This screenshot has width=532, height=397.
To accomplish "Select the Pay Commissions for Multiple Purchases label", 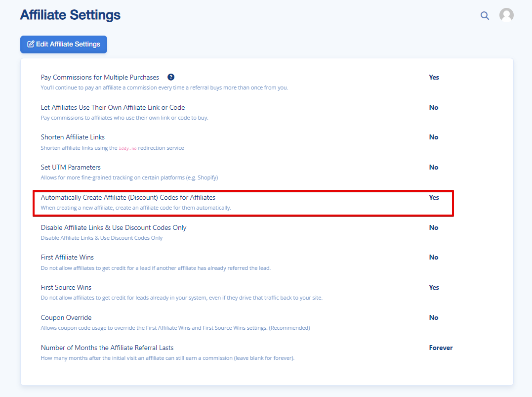I will [x=100, y=77].
